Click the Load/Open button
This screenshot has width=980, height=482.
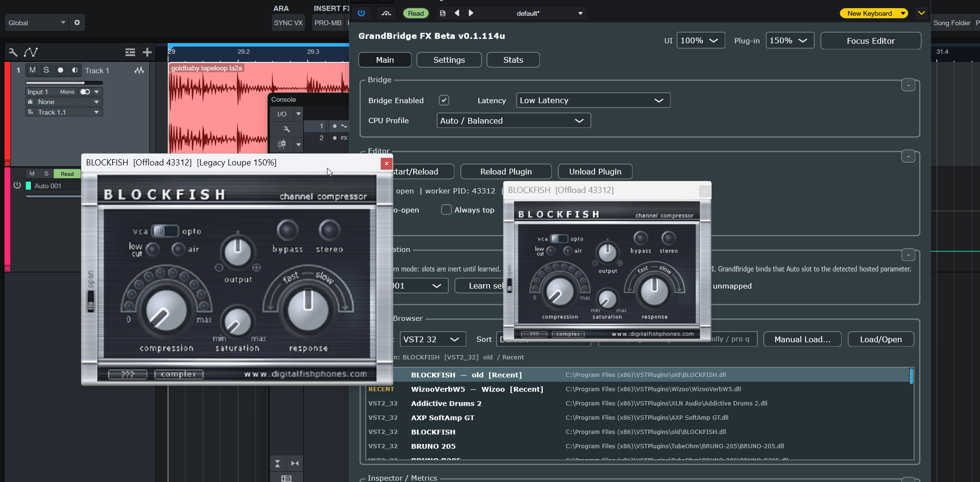(x=881, y=339)
